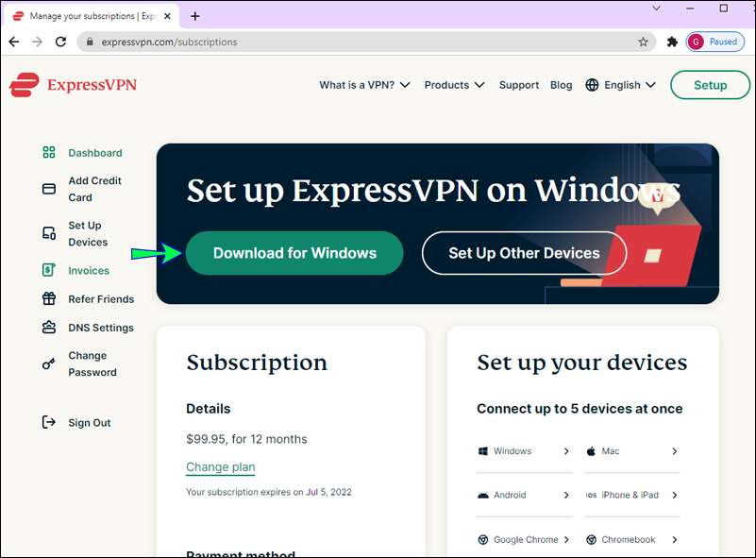
Task: Click the address bar URL
Action: pos(169,42)
